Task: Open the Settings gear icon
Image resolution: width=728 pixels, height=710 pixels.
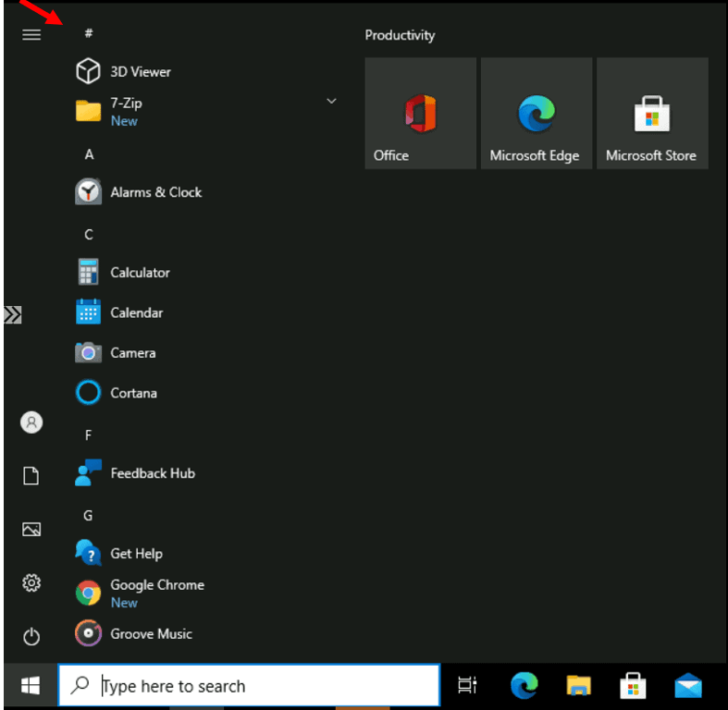Action: 31,582
